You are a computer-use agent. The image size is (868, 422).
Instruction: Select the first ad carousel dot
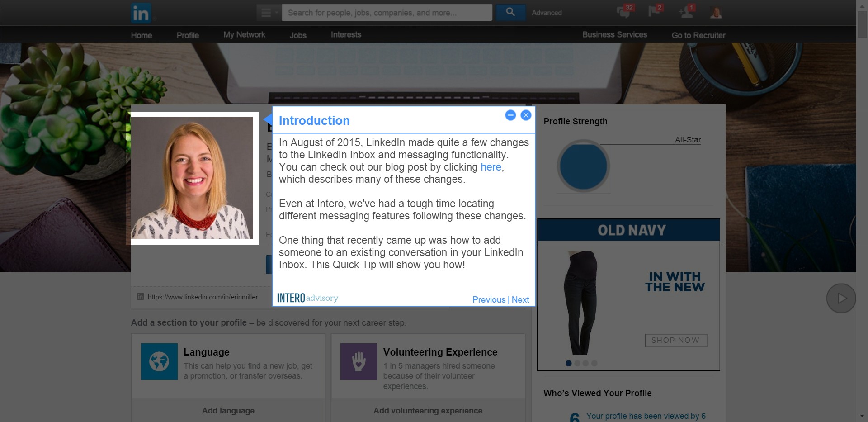pos(568,363)
